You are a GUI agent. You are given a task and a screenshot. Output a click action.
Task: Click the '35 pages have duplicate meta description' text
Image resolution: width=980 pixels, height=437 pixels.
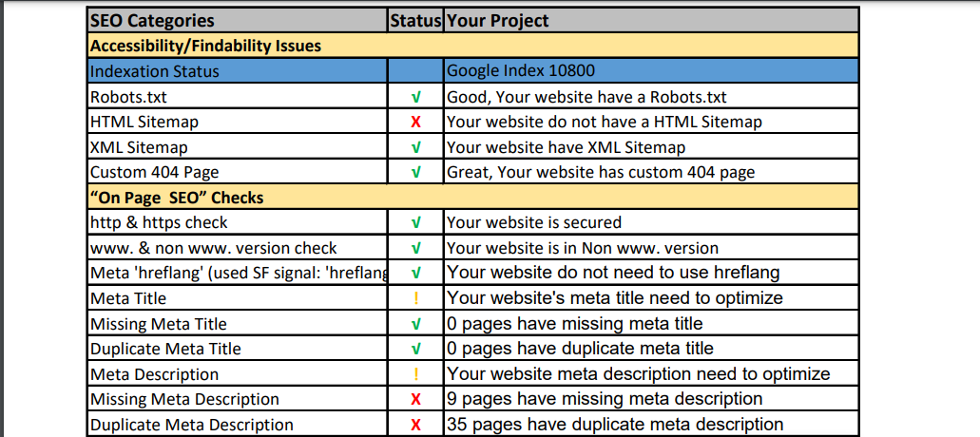(x=615, y=425)
